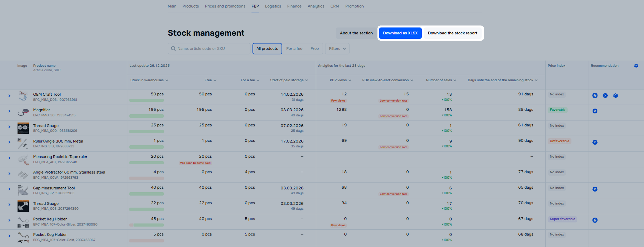Open the Logistics tab
The height and width of the screenshot is (247, 644).
pos(273,6)
